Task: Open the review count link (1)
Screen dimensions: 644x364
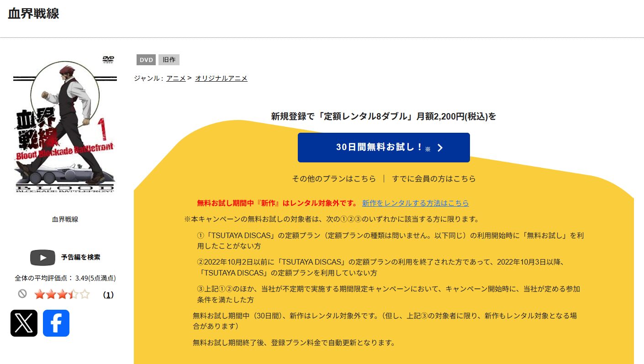Action: tap(108, 295)
